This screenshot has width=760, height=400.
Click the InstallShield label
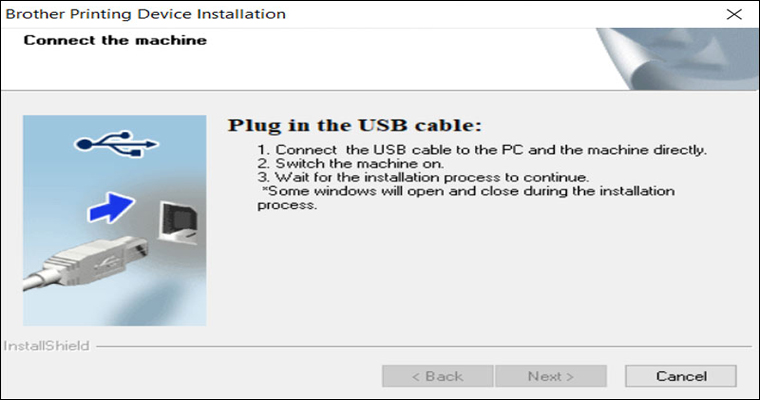pos(47,346)
